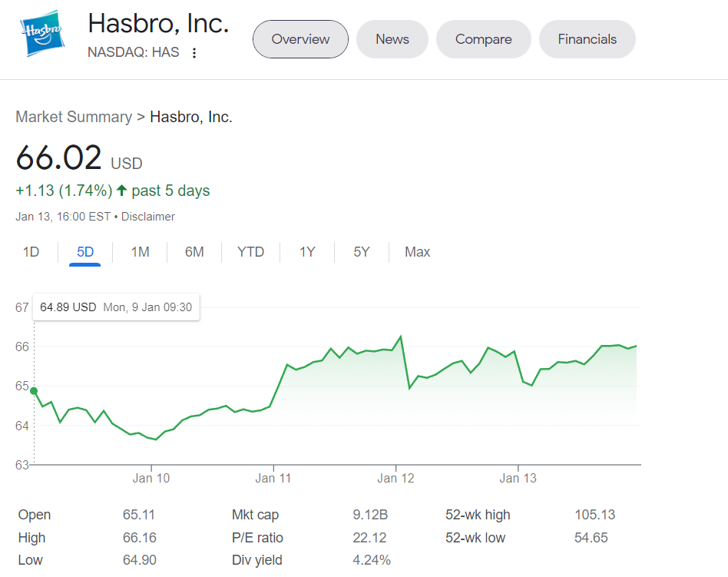
Task: Switch chart to 6M range
Action: (x=194, y=252)
